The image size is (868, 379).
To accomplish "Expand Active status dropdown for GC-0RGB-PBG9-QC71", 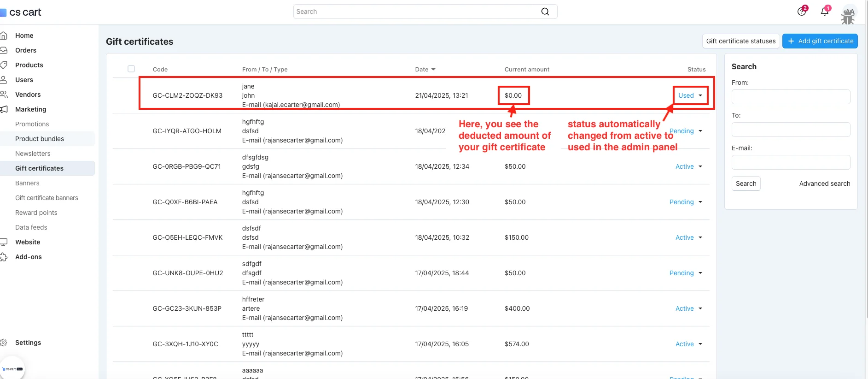I will click(x=688, y=166).
